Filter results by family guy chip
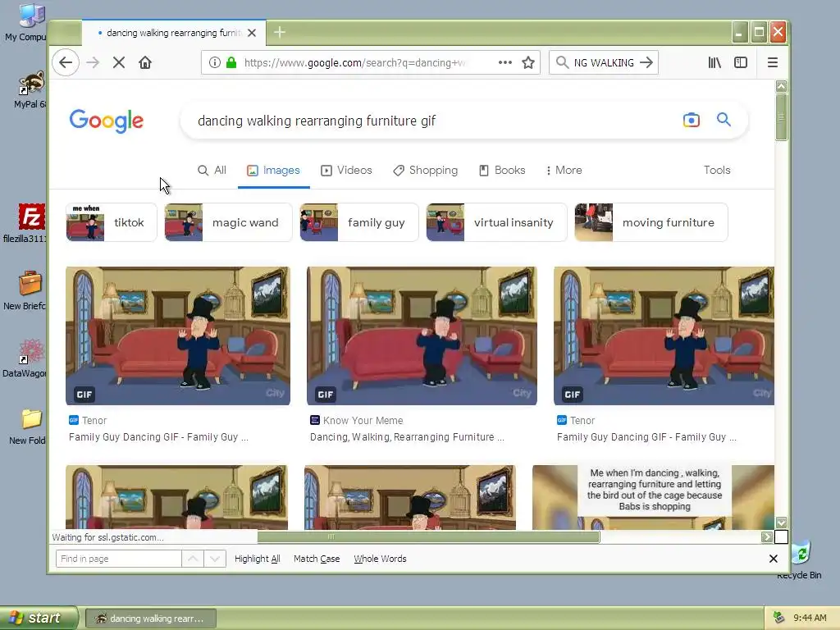 (359, 222)
